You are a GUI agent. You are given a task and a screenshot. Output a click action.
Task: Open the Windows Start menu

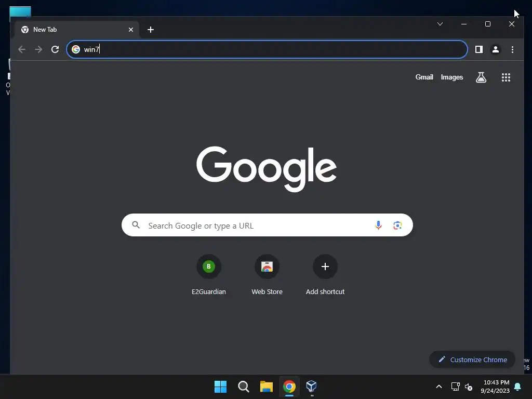point(220,387)
